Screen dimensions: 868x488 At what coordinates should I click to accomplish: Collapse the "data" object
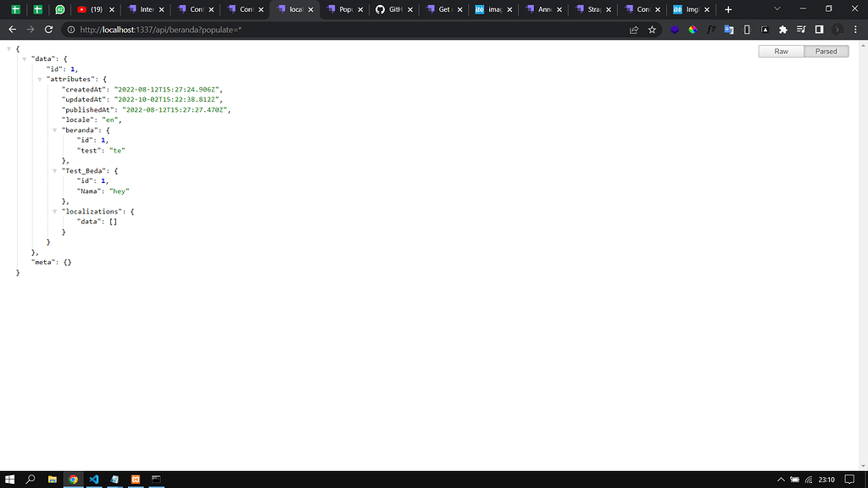(25, 58)
